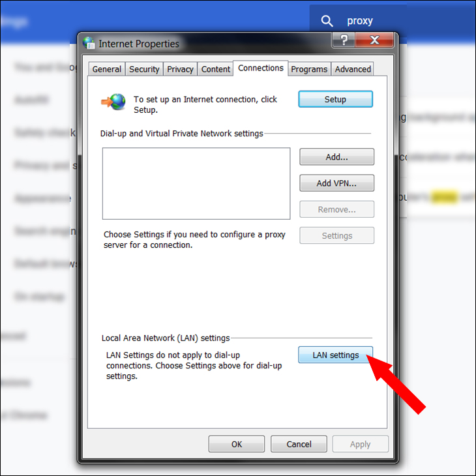Select the Connections tab
Image resolution: width=476 pixels, height=476 pixels.
(x=260, y=68)
